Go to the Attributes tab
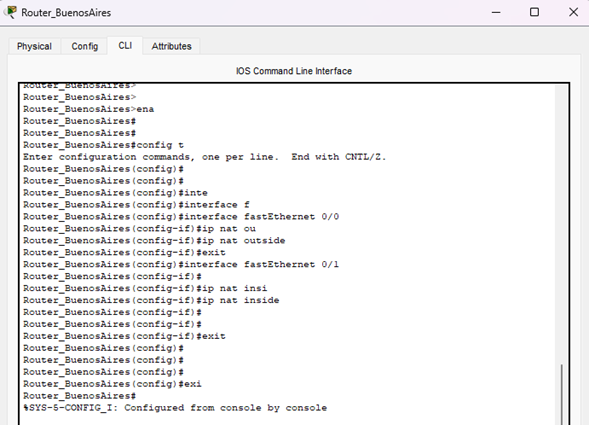The image size is (589, 425). tap(171, 46)
